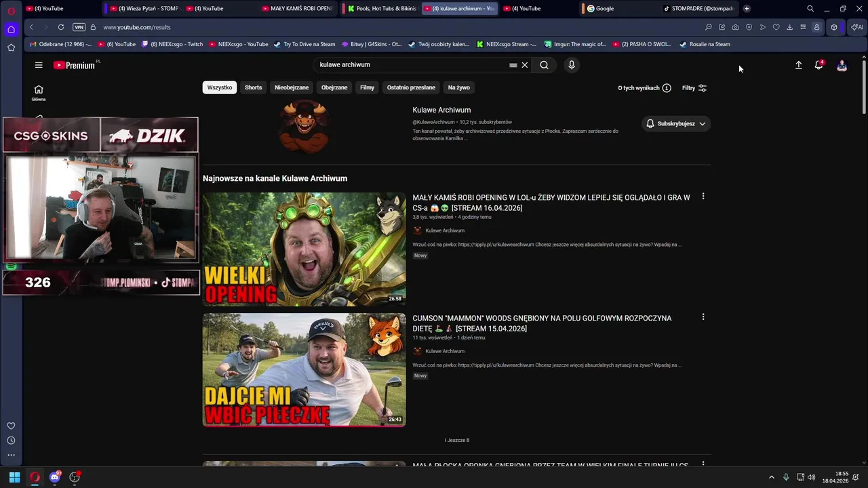
Task: Clear the search query with X
Action: [x=525, y=65]
